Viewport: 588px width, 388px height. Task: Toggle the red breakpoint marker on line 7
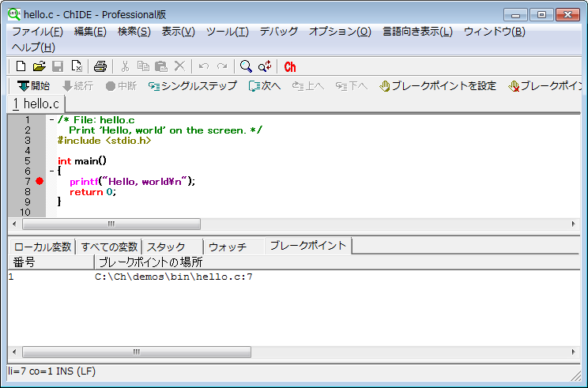(40, 182)
